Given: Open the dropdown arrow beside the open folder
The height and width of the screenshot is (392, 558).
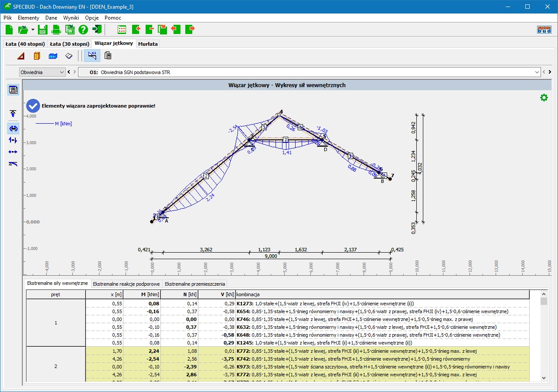Looking at the screenshot, I should 33,30.
